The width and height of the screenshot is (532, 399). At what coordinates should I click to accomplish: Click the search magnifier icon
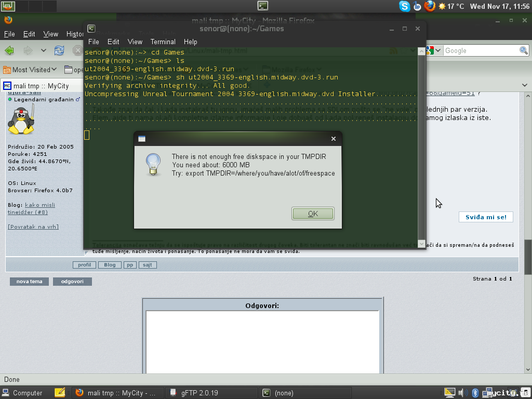point(524,50)
